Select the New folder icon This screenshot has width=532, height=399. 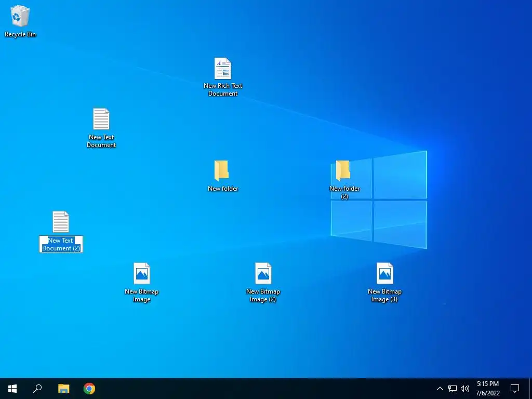[x=221, y=170]
